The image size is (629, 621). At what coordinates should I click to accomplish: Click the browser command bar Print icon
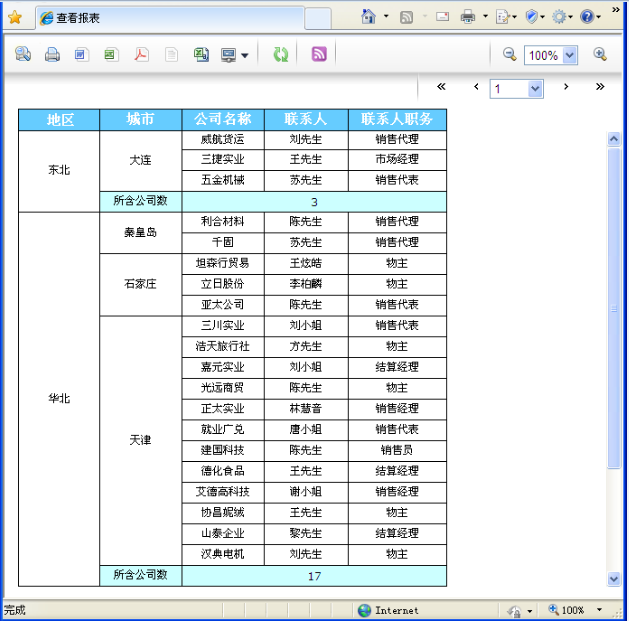pyautogui.click(x=468, y=17)
